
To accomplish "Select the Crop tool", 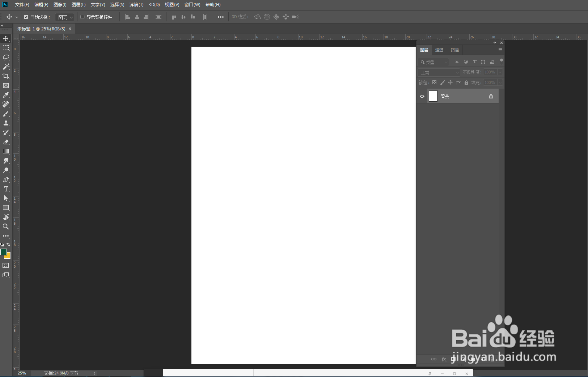I will pos(6,76).
